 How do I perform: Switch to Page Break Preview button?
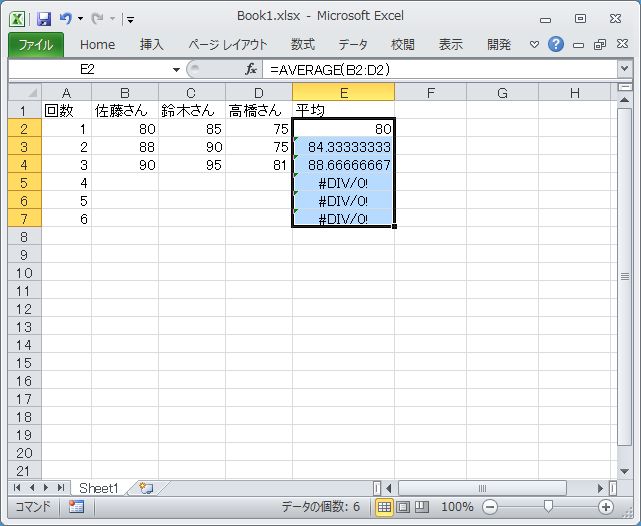(422, 507)
